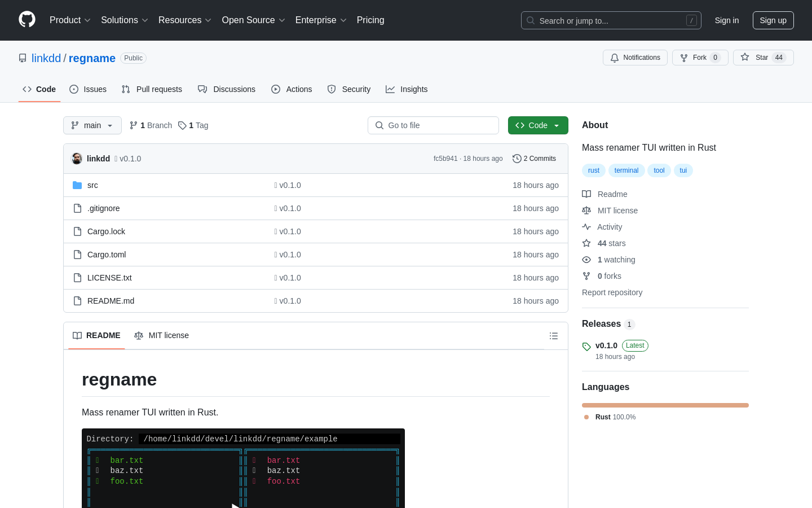Open the Cargo.toml file

(x=107, y=255)
